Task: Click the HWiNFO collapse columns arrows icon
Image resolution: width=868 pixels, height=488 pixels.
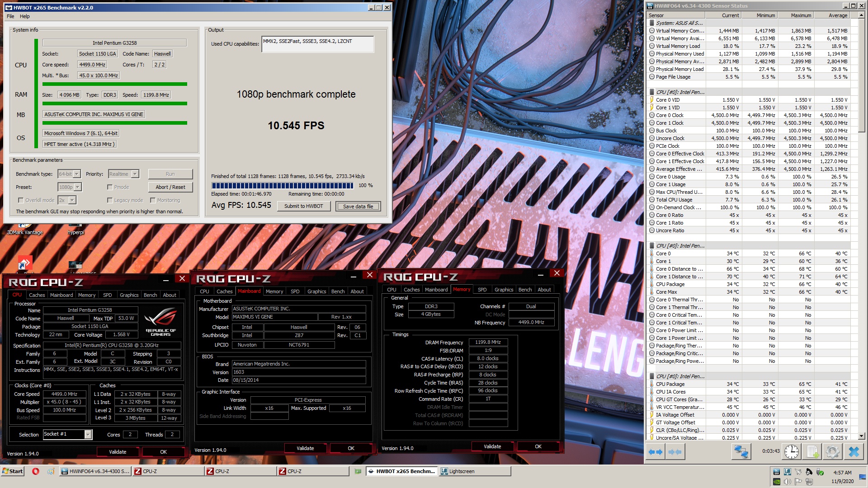Action: pyautogui.click(x=675, y=451)
